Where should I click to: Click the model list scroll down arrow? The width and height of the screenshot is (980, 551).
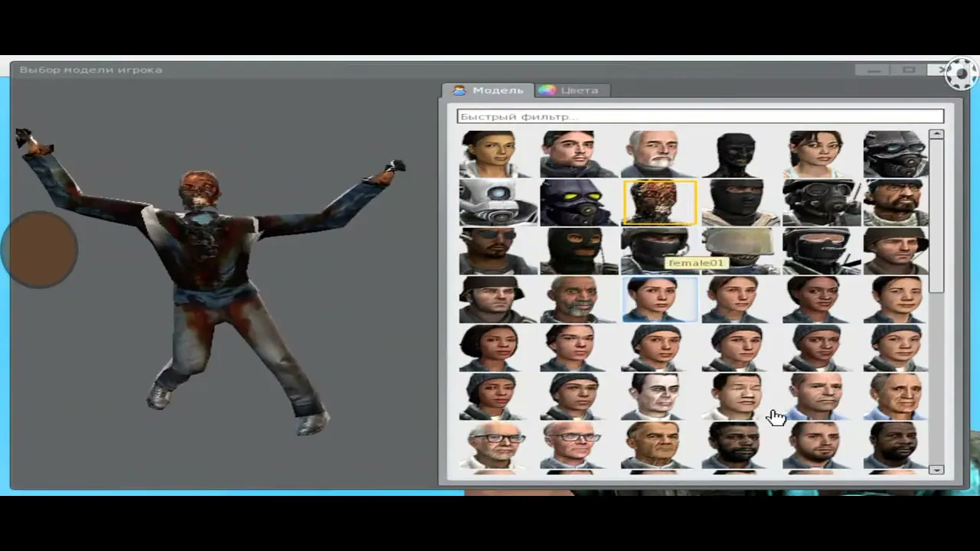pyautogui.click(x=936, y=470)
